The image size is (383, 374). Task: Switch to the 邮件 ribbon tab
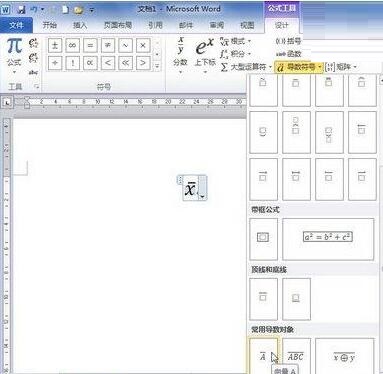coord(186,25)
